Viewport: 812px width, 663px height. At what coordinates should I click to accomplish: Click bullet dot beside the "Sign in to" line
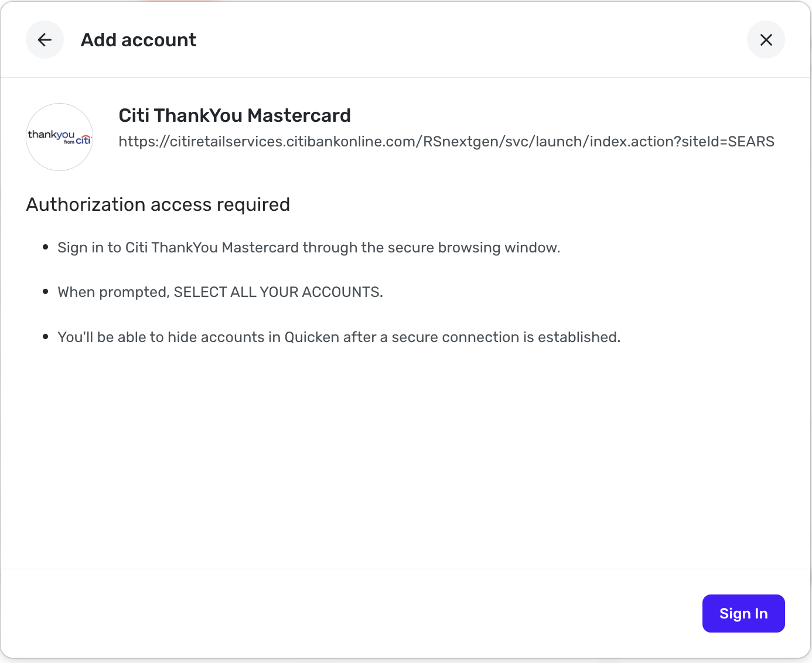(x=45, y=247)
